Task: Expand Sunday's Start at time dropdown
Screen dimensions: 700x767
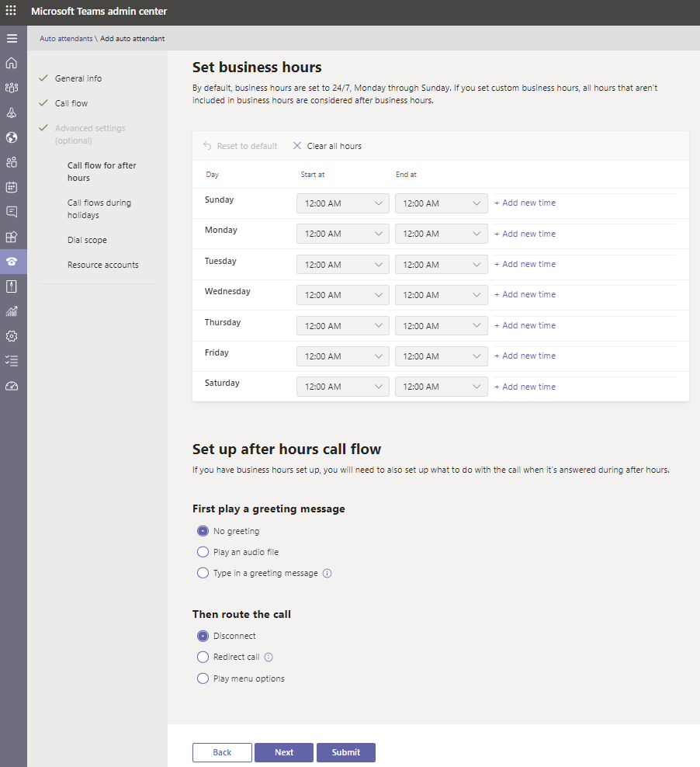Action: pyautogui.click(x=342, y=203)
